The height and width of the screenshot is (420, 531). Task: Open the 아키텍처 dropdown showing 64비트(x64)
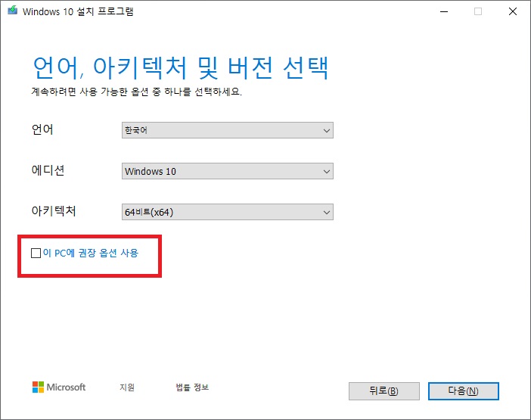point(227,212)
